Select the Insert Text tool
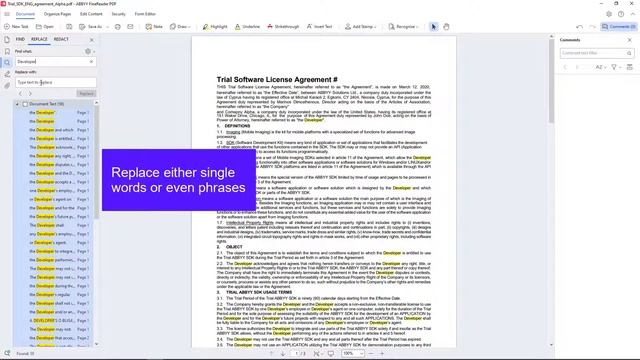640x360 pixels. (x=319, y=27)
